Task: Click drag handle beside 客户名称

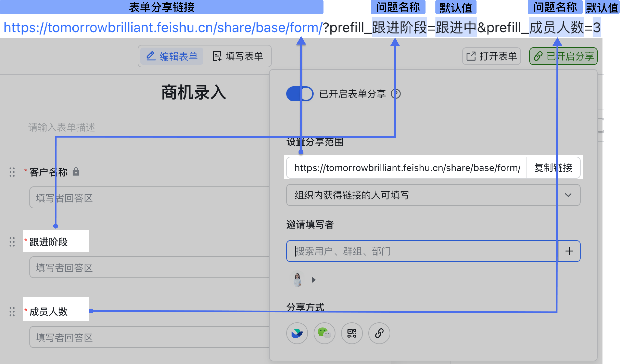Action: [x=12, y=172]
